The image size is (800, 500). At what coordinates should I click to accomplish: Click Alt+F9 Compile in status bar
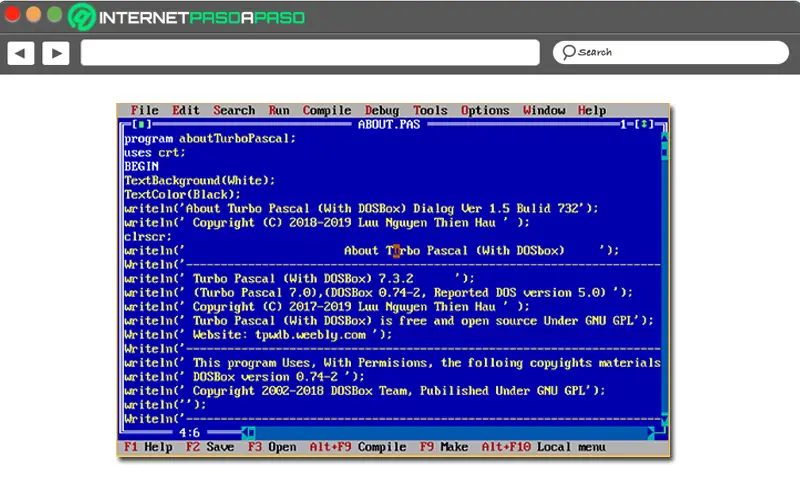coord(358,447)
